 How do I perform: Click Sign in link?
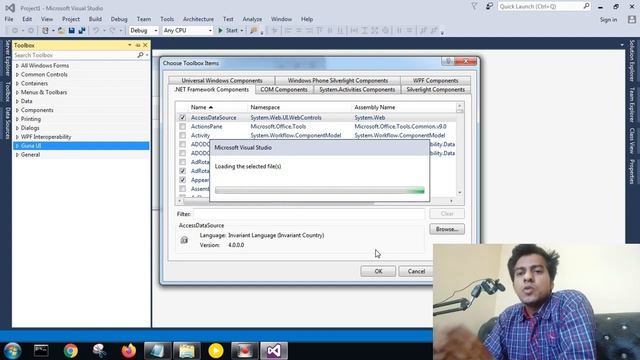click(608, 20)
